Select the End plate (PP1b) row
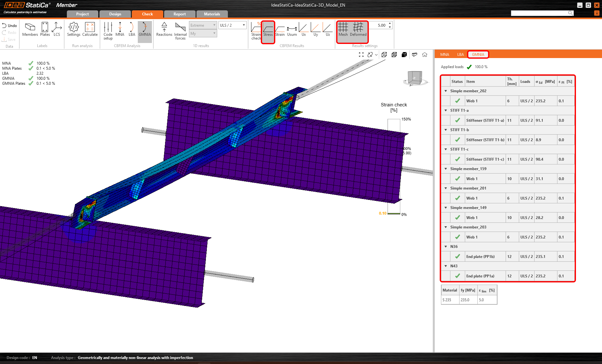Image resolution: width=602 pixels, height=364 pixels. tap(480, 257)
